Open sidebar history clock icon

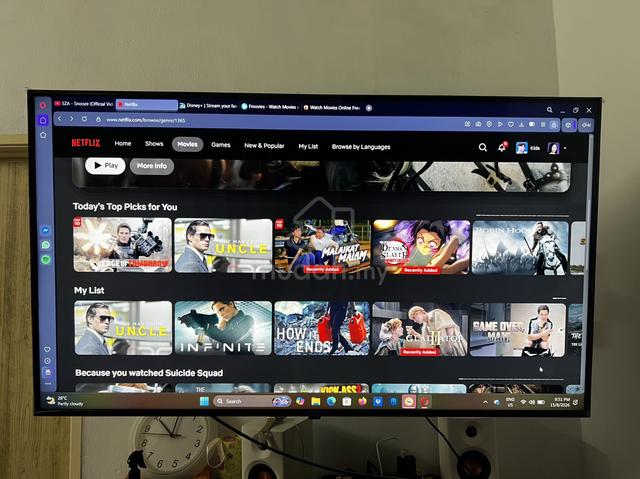pos(47,361)
